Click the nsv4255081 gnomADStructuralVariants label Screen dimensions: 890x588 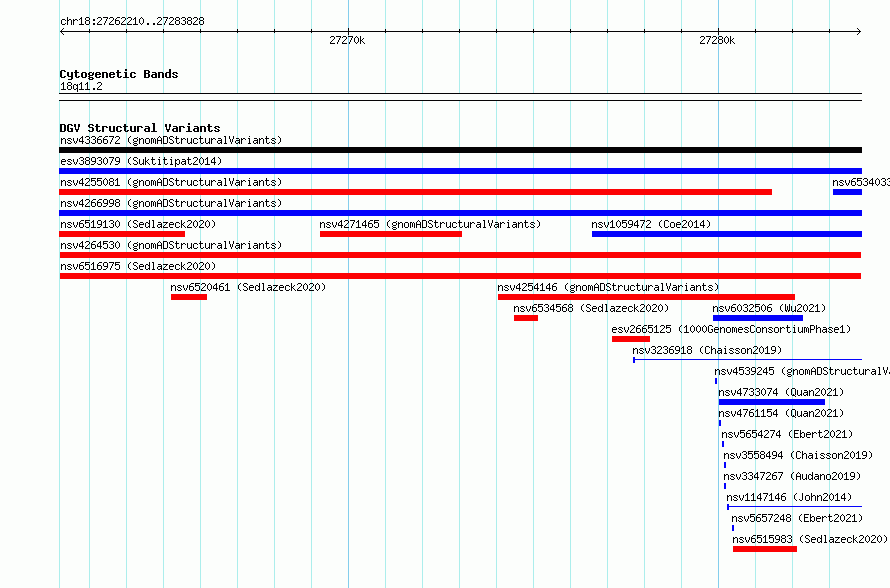click(x=171, y=182)
